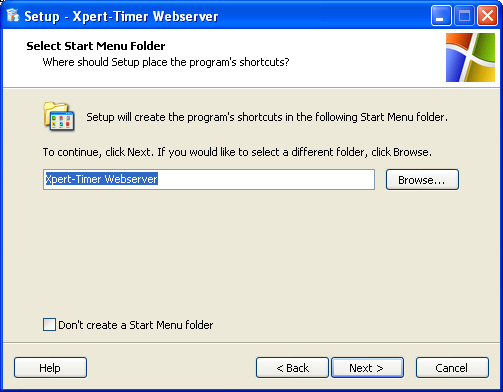Click 'Where should Setup place the program's shortcuts?' text
The height and width of the screenshot is (392, 503).
pos(166,62)
